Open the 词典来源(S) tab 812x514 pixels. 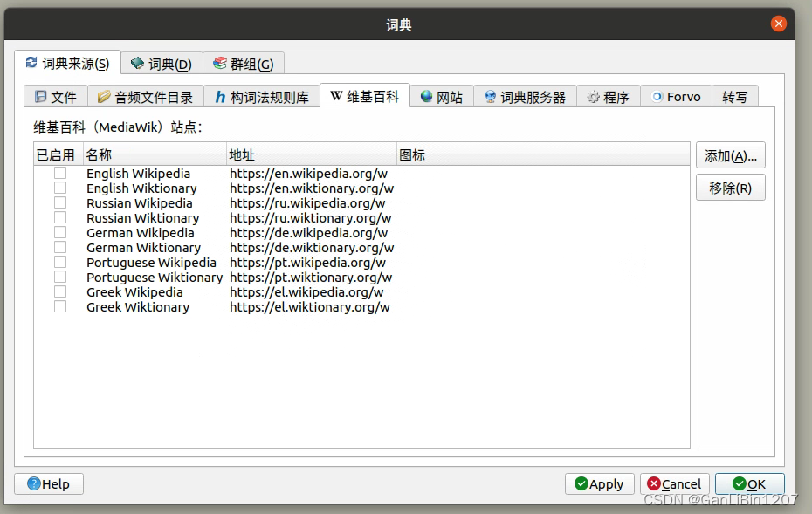tap(68, 63)
